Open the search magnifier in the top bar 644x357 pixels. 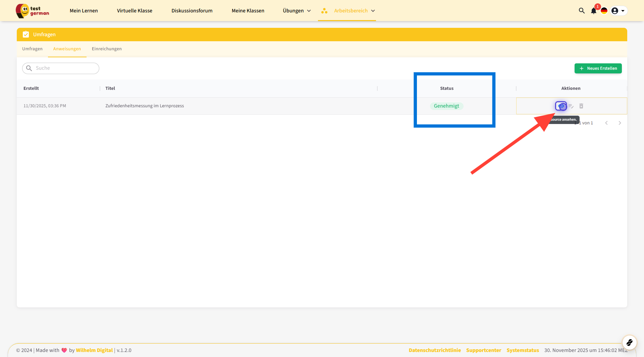pos(582,11)
